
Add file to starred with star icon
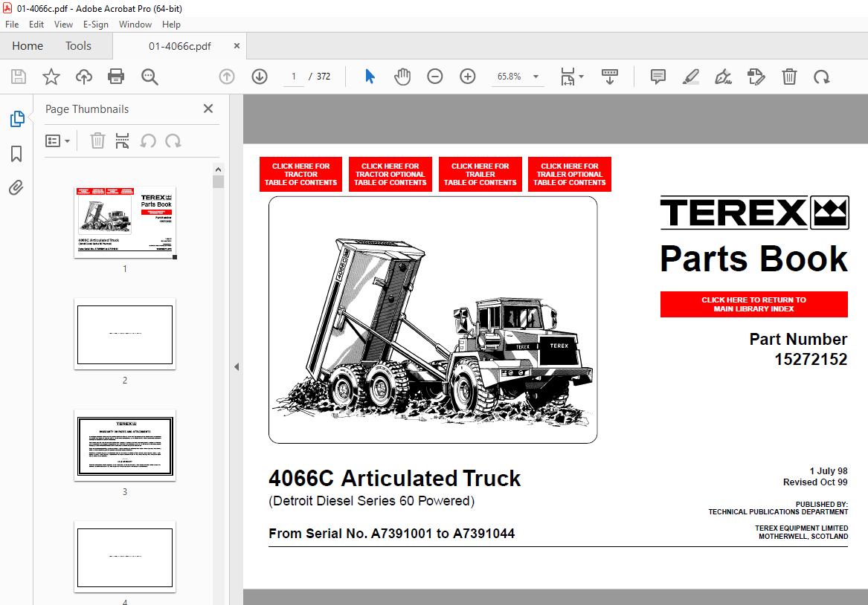[51, 77]
